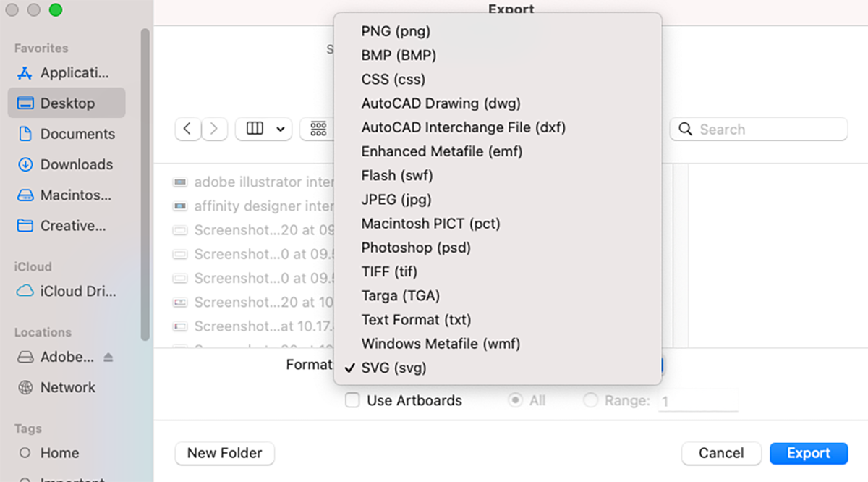The image size is (868, 482).
Task: Choose PNG from the format list
Action: (396, 31)
